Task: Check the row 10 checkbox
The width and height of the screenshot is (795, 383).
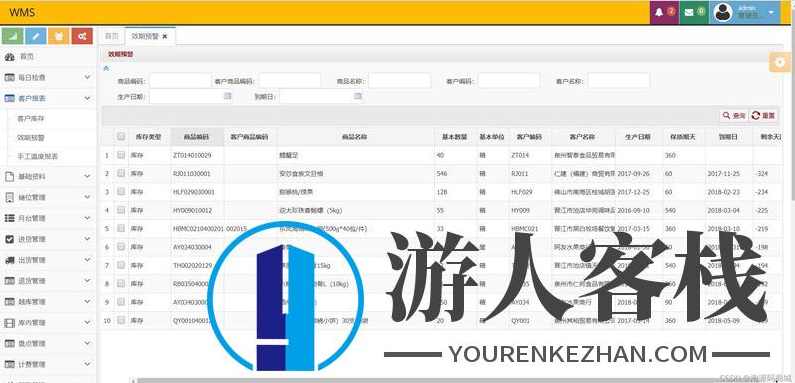Action: coord(121,320)
